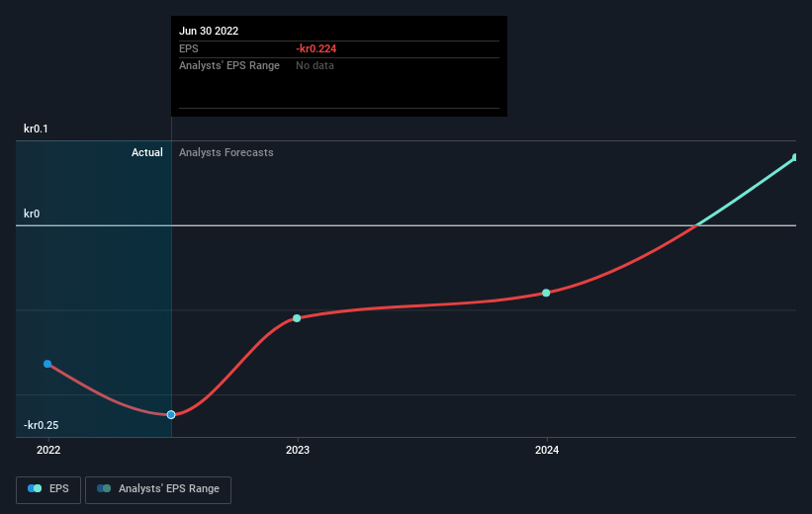Toggle the EPS legend button
The width and height of the screenshot is (812, 514).
48,489
